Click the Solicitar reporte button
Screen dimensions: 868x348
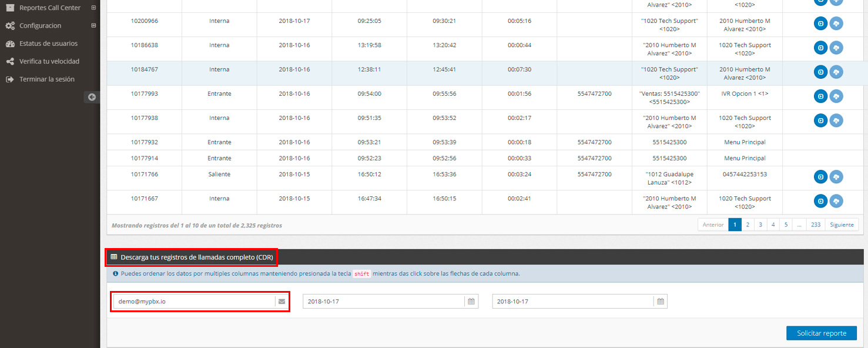821,333
